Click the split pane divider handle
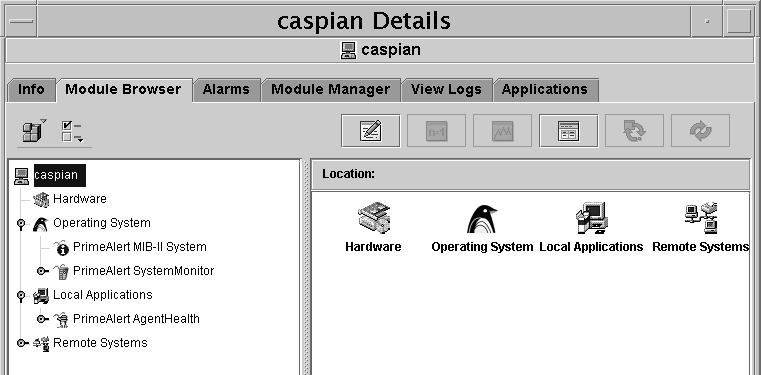The width and height of the screenshot is (761, 375). pos(306,267)
